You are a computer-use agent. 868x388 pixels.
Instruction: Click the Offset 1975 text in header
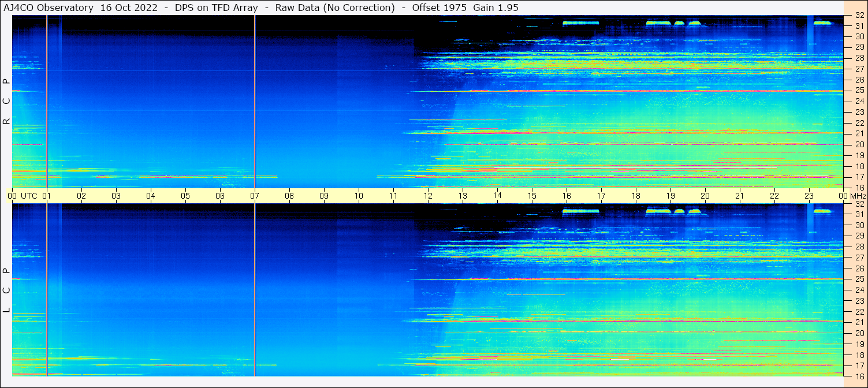pos(436,8)
